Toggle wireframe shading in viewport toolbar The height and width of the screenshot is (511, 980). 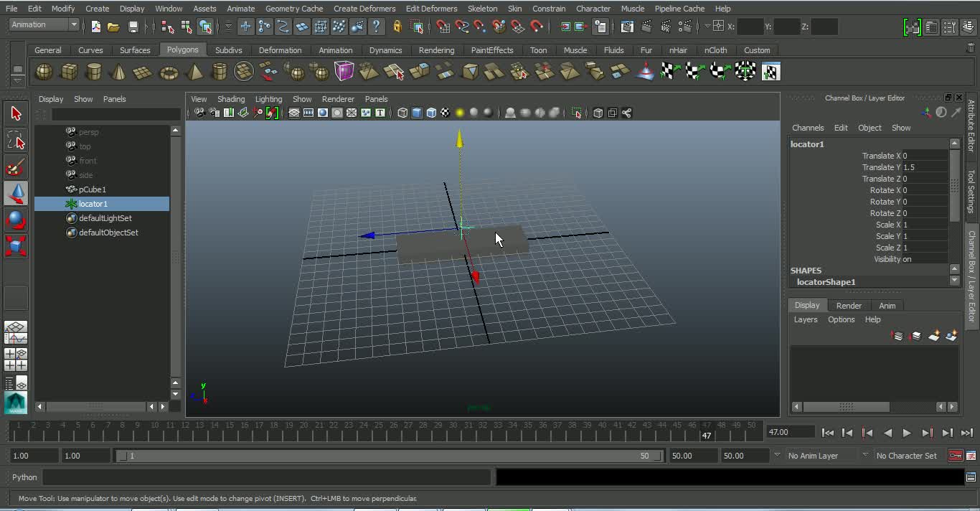pyautogui.click(x=402, y=113)
